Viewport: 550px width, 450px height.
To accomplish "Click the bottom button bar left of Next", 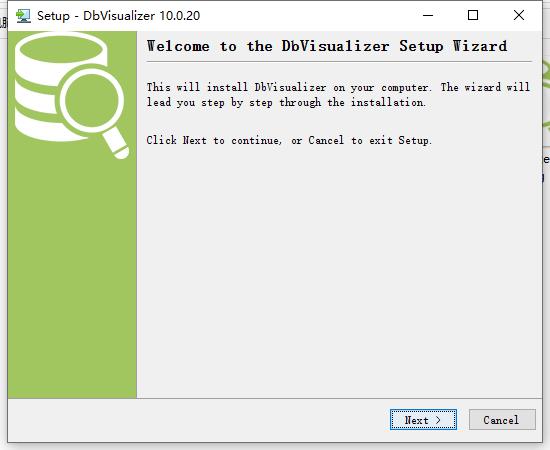I will click(196, 420).
